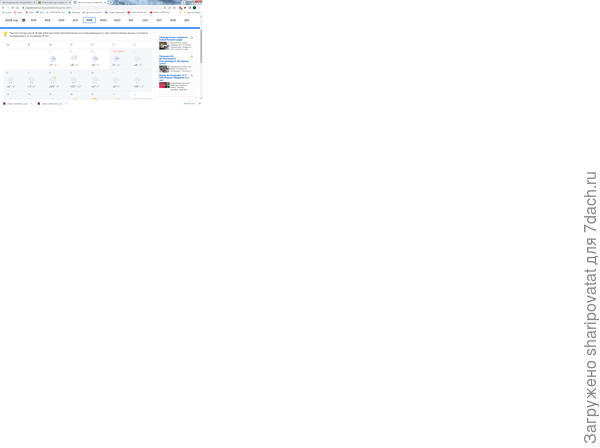Expand options for the second downloaded file

(x=66, y=103)
